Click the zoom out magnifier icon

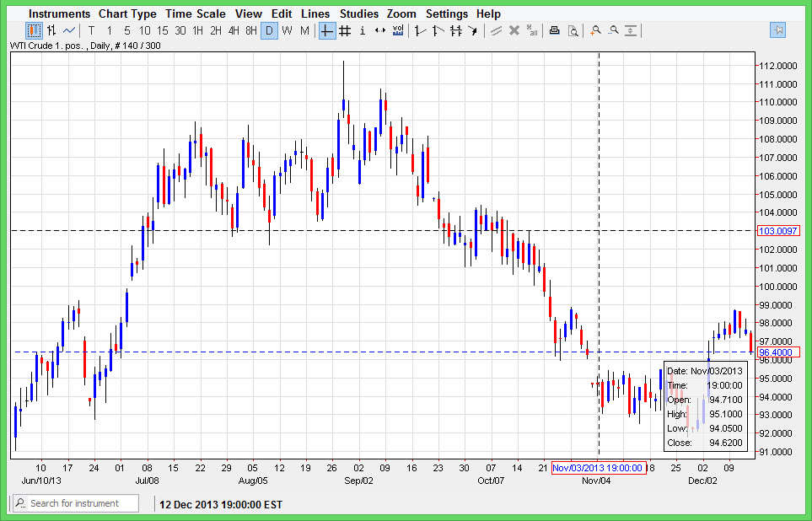[x=613, y=31]
